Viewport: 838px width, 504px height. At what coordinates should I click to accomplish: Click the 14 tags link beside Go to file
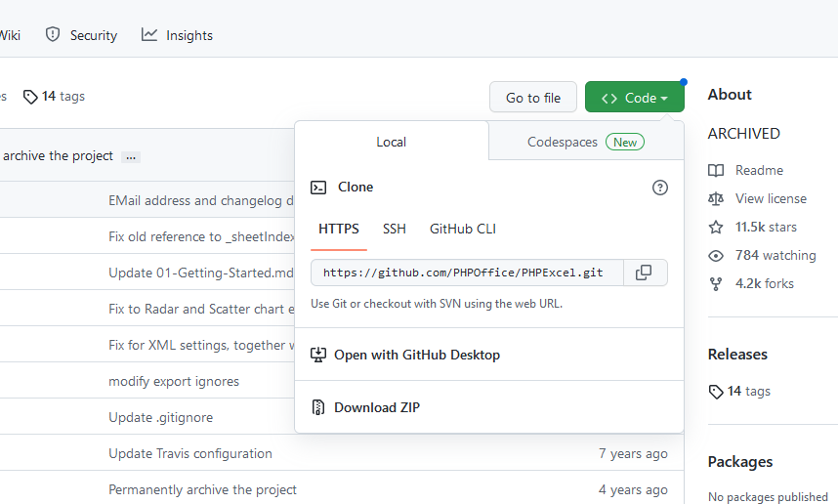(x=63, y=96)
